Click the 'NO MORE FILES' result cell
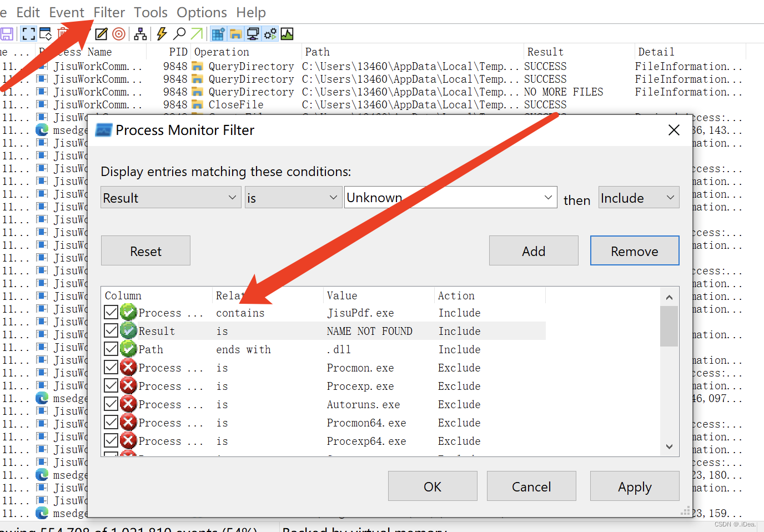This screenshot has width=764, height=532. (564, 92)
